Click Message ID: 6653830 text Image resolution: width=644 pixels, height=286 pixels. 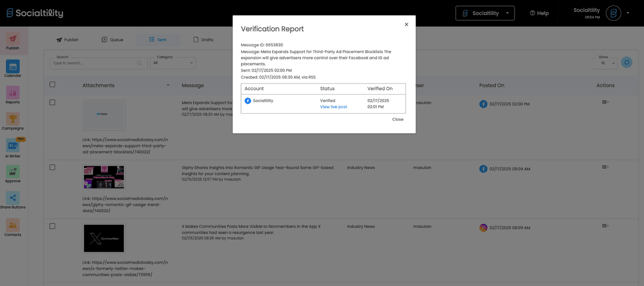pyautogui.click(x=262, y=45)
